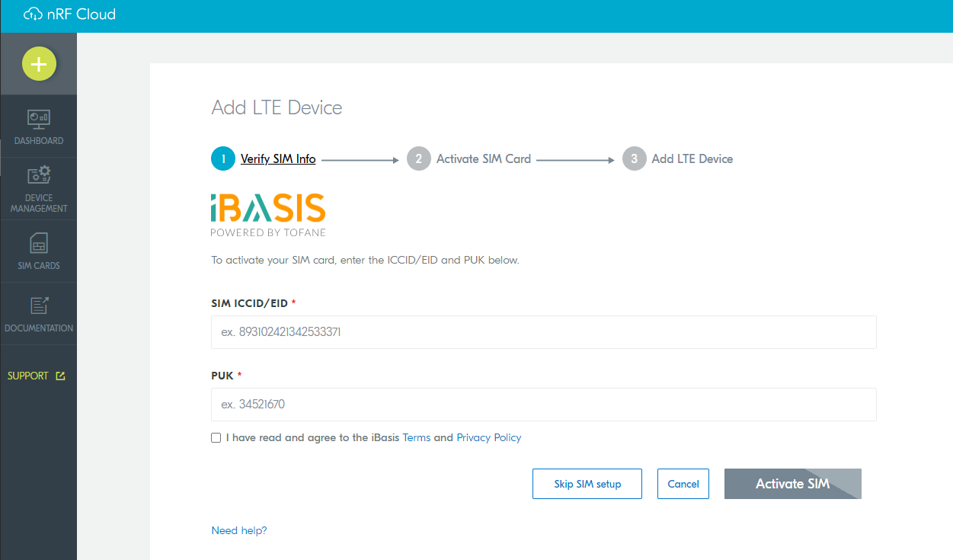The image size is (953, 560).
Task: Select step 3 circle indicator
Action: point(634,159)
